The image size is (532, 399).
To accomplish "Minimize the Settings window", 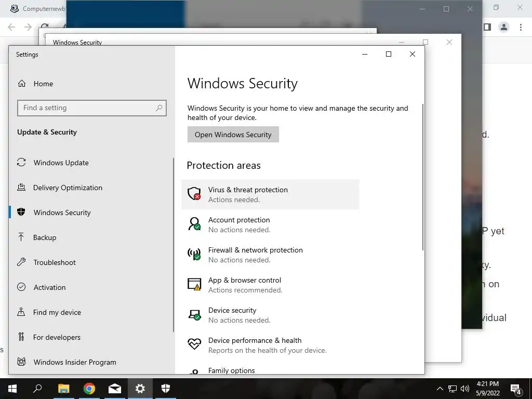I will 365,54.
